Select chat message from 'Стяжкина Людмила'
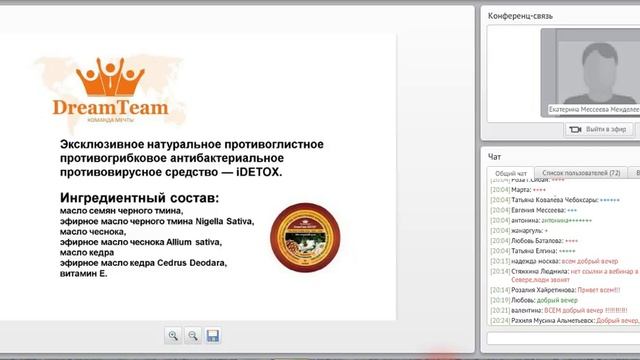640x360 pixels. [x=565, y=276]
